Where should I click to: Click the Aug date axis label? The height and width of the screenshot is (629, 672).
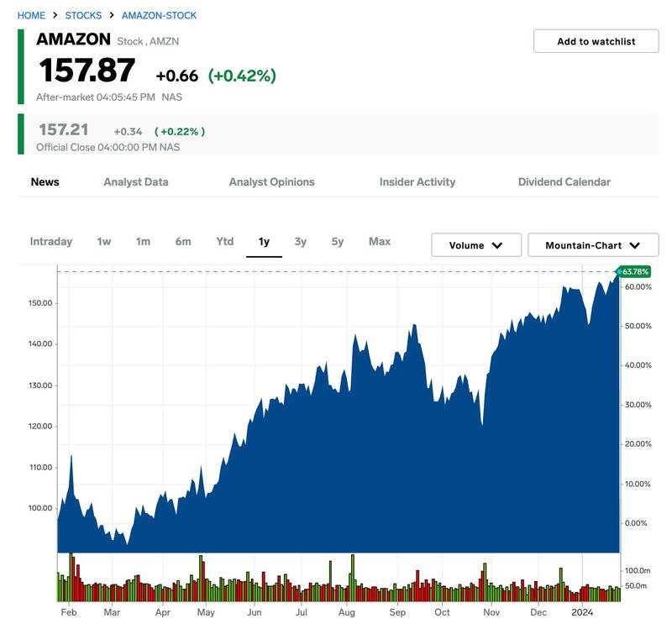click(x=346, y=612)
